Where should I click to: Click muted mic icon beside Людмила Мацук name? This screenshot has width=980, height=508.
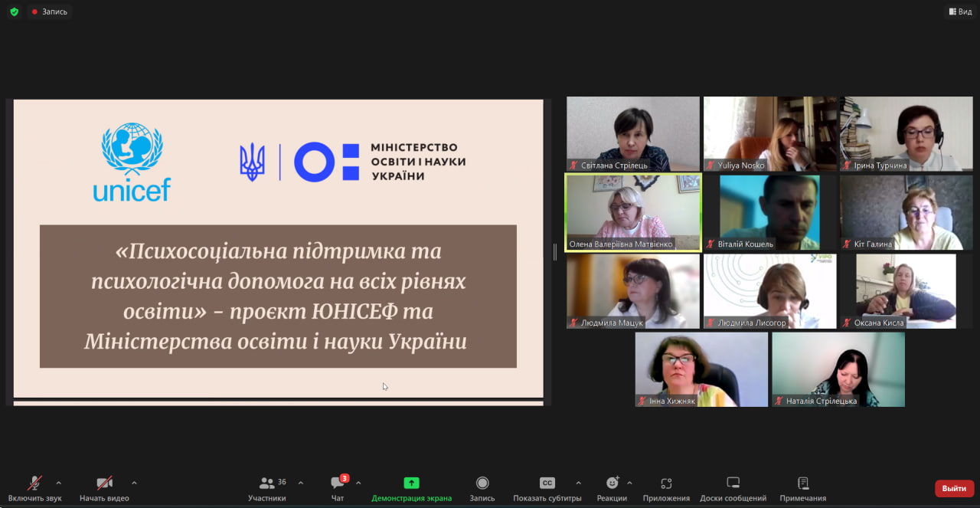[574, 323]
